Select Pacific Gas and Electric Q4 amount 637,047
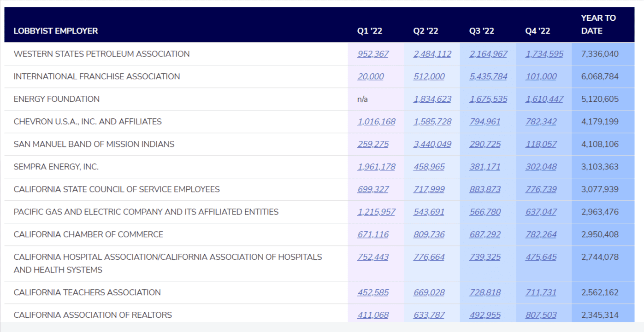The height and width of the screenshot is (332, 644). (x=541, y=212)
